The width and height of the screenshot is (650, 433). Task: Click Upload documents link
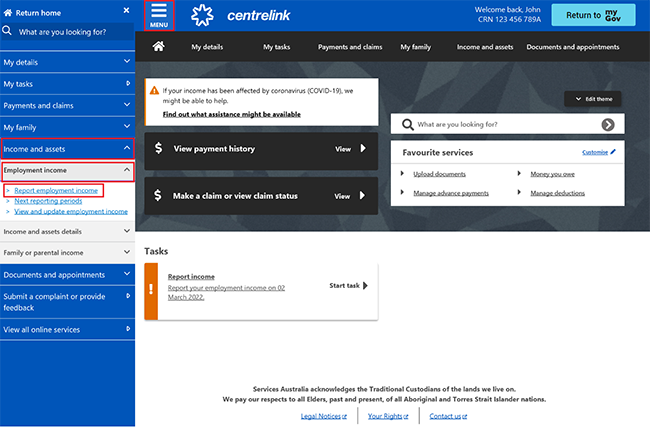[x=438, y=173]
